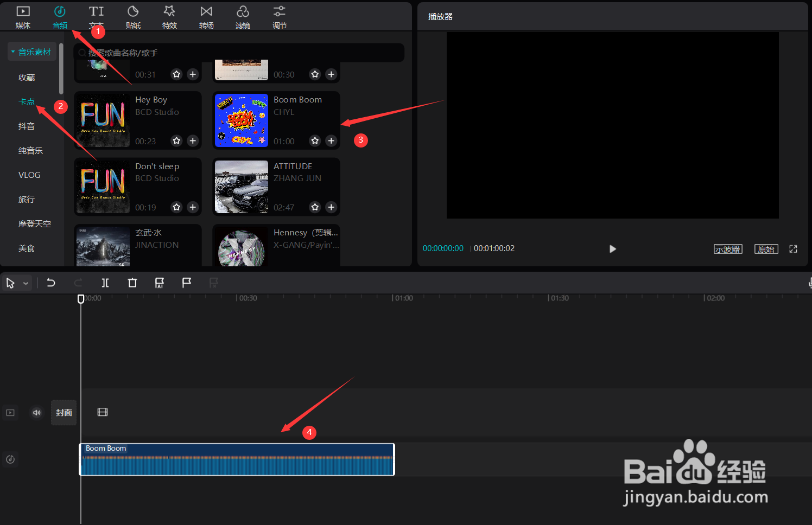Image resolution: width=812 pixels, height=525 pixels.
Task: Preview the Don't sleep cover thumbnail
Action: (103, 187)
